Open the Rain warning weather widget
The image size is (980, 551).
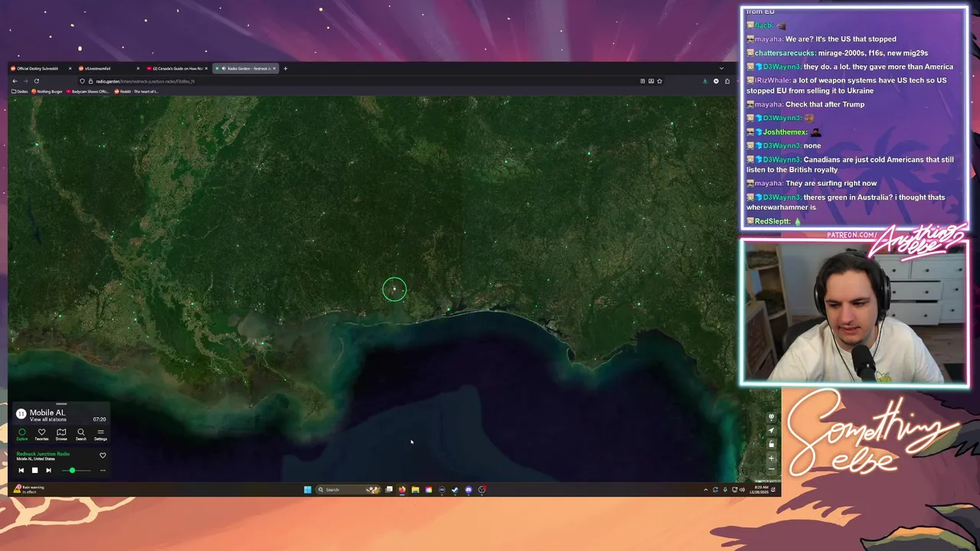(28, 489)
